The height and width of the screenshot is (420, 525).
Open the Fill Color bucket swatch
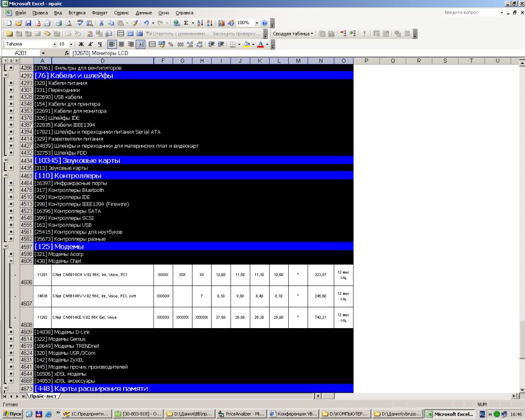click(247, 44)
